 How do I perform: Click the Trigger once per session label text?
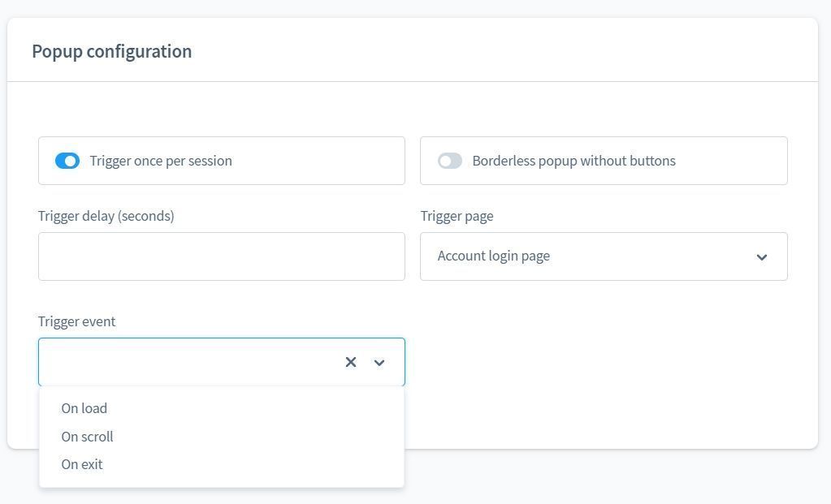point(161,161)
